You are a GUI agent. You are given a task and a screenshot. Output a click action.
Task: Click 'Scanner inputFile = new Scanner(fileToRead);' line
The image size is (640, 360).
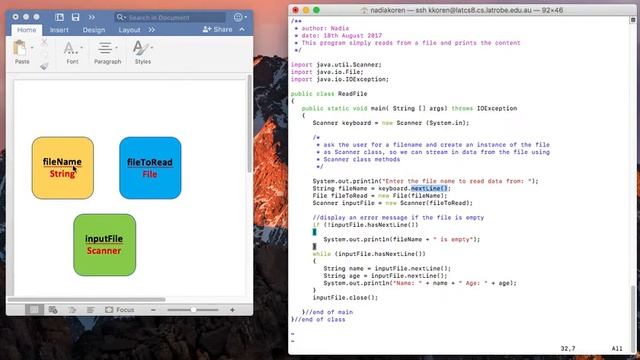(x=393, y=203)
